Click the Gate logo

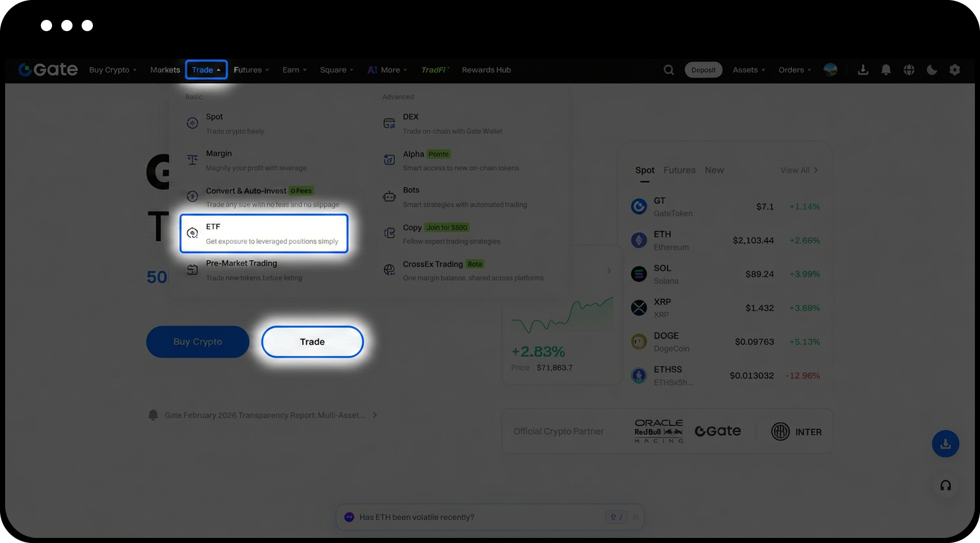tap(48, 69)
